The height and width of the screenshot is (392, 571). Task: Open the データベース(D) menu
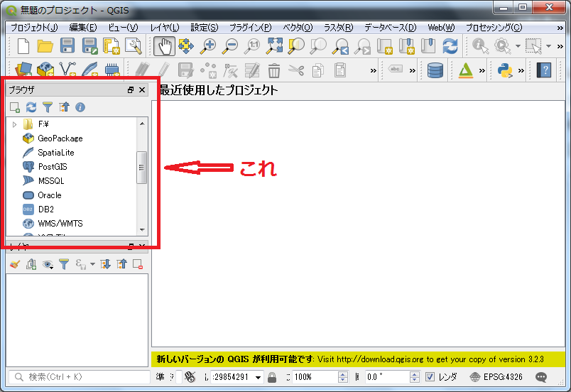click(391, 28)
